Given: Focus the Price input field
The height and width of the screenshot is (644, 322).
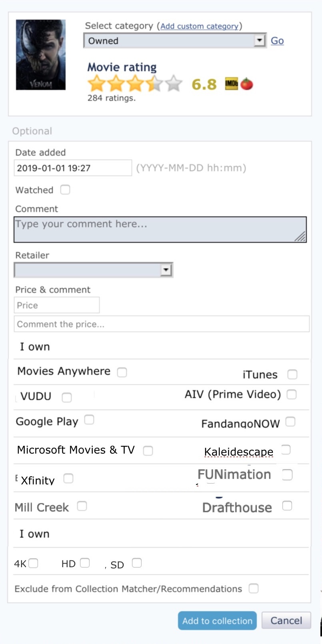Looking at the screenshot, I should [x=56, y=305].
